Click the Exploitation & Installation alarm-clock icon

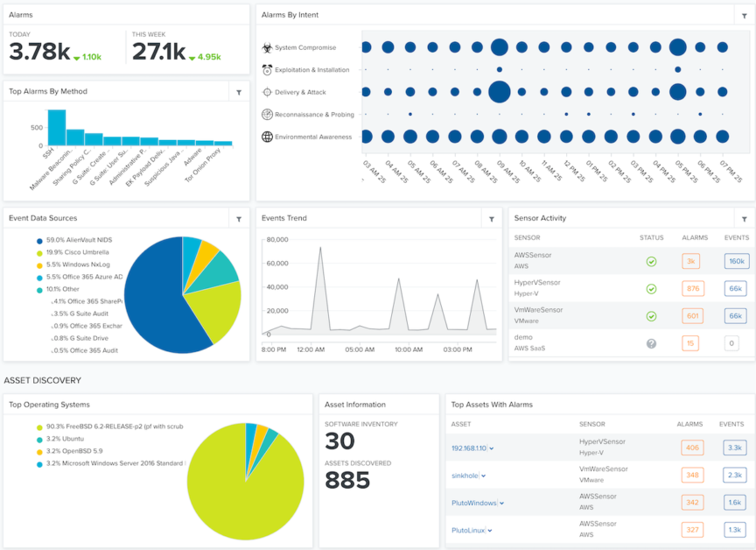tap(267, 70)
